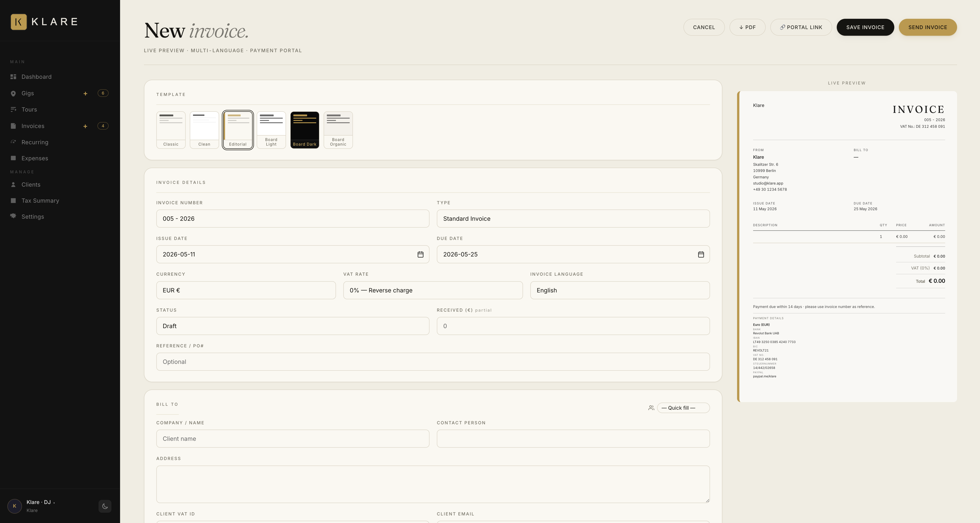
Task: Open the Issue Date calendar picker icon
Action: (420, 254)
